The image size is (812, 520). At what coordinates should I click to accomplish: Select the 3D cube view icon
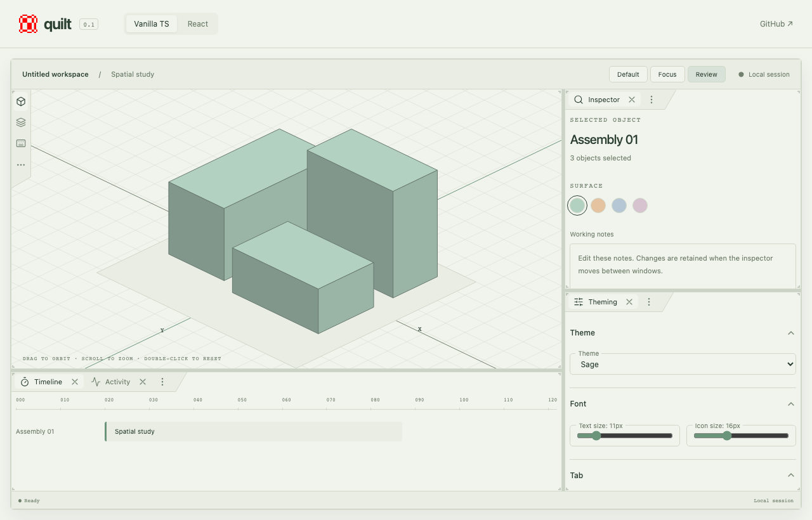tap(21, 101)
